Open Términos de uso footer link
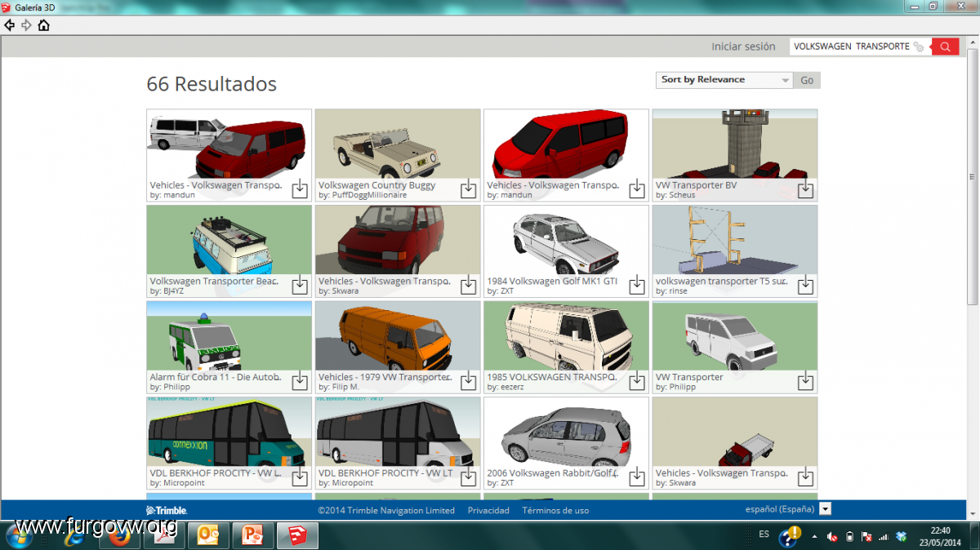This screenshot has width=980, height=550. coord(555,510)
